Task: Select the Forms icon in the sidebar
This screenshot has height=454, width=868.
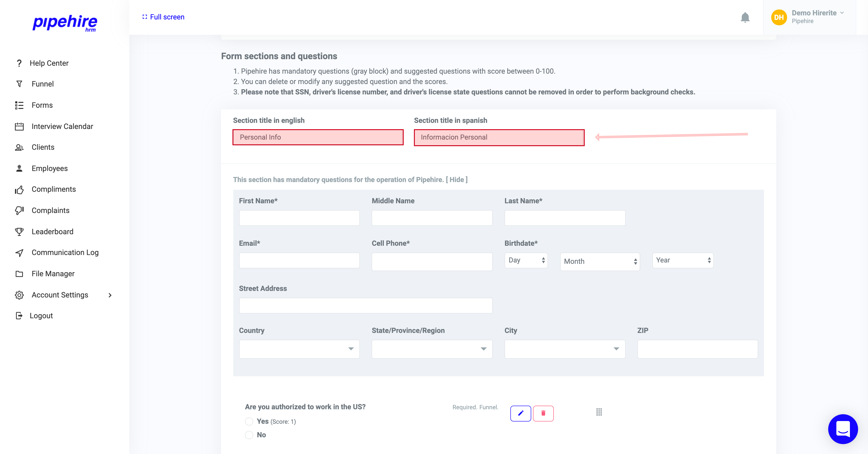Action: [19, 105]
